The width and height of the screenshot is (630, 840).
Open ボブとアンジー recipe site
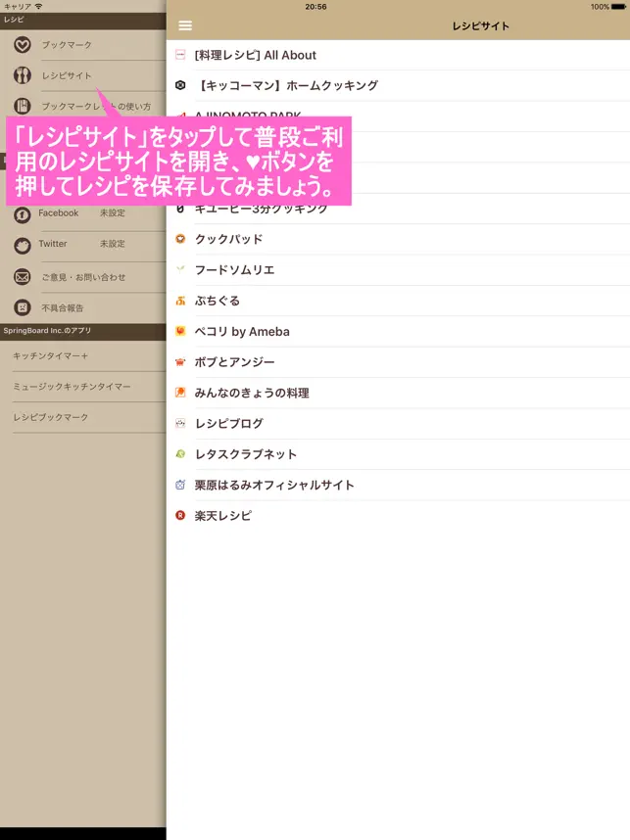click(399, 362)
